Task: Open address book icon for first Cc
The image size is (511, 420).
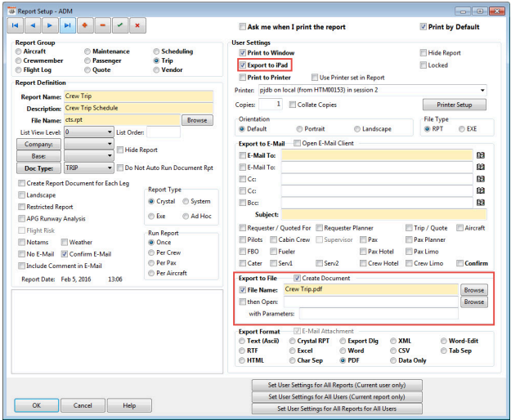Action: [x=481, y=179]
